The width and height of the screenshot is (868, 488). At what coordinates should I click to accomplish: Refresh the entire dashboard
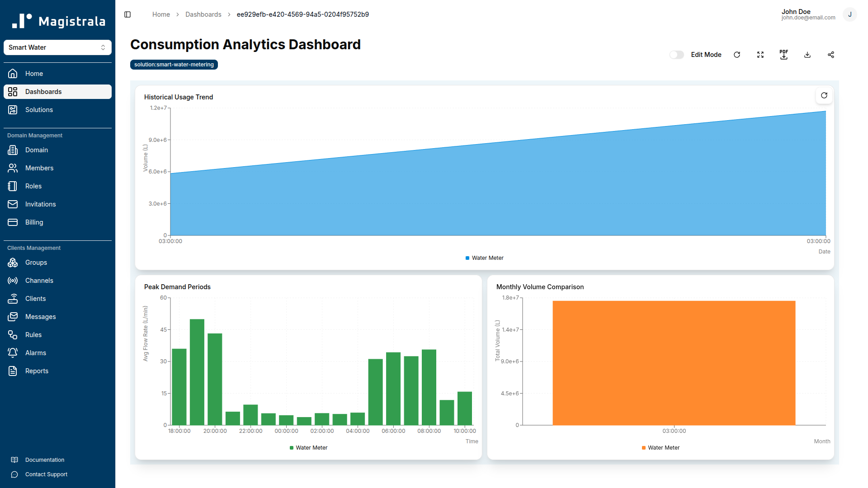(736, 54)
